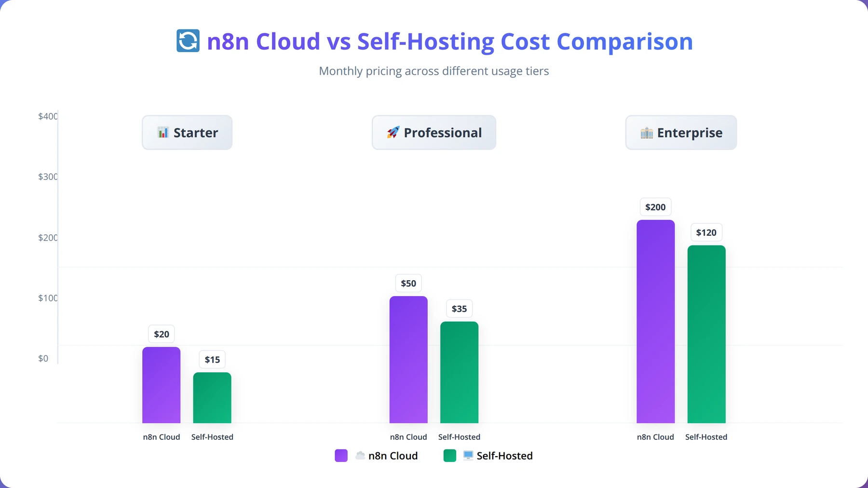Select the Professional tier label
Screen dimensions: 868x488
[x=434, y=133]
